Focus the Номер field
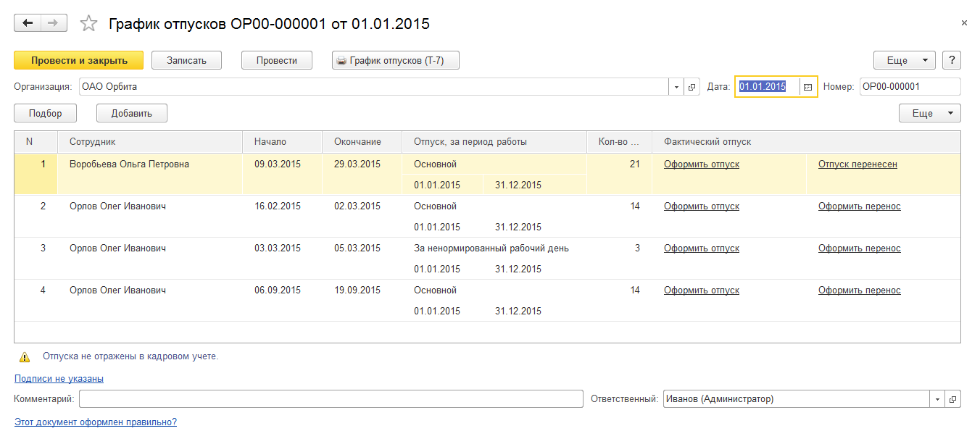The width and height of the screenshot is (980, 439). 910,87
